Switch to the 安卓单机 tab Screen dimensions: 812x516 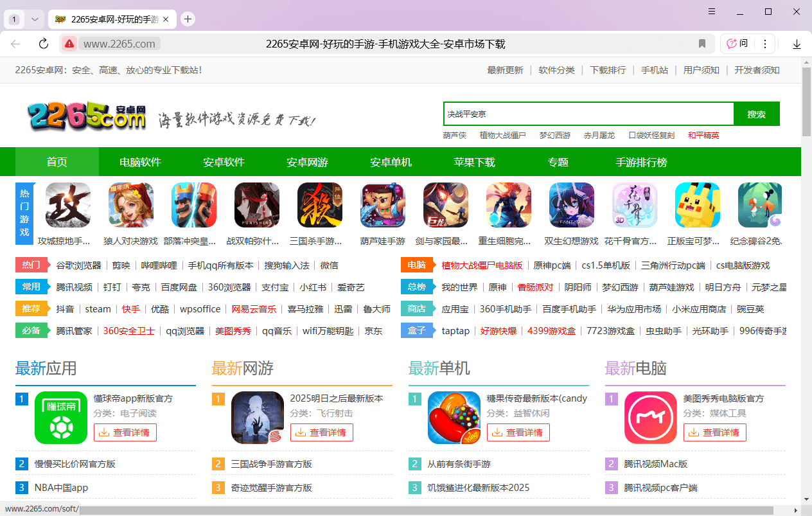click(x=391, y=161)
